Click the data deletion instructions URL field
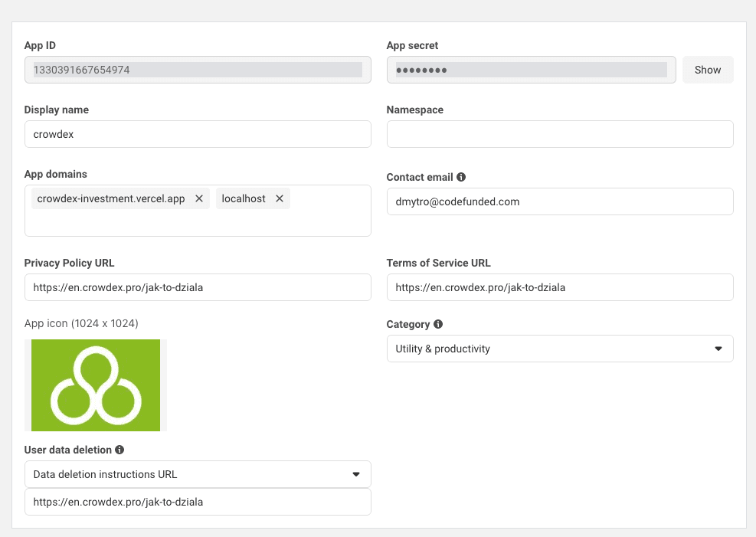756x537 pixels. pyautogui.click(x=198, y=502)
